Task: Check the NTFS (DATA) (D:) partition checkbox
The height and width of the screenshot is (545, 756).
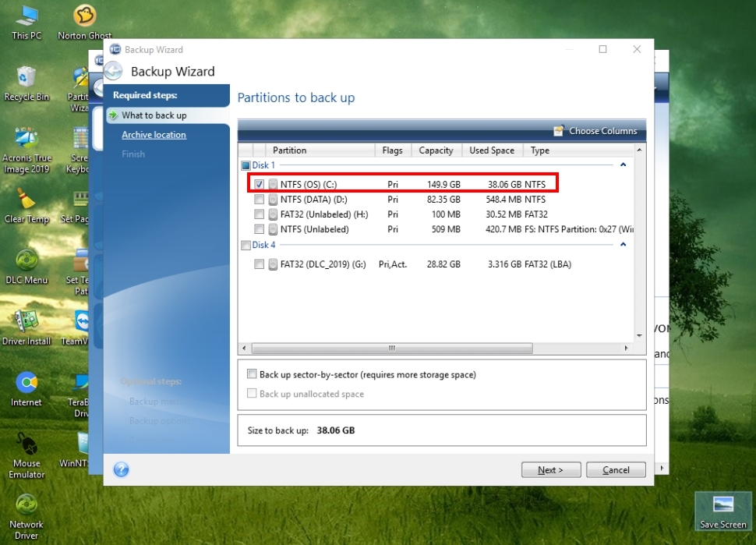Action: (x=259, y=200)
